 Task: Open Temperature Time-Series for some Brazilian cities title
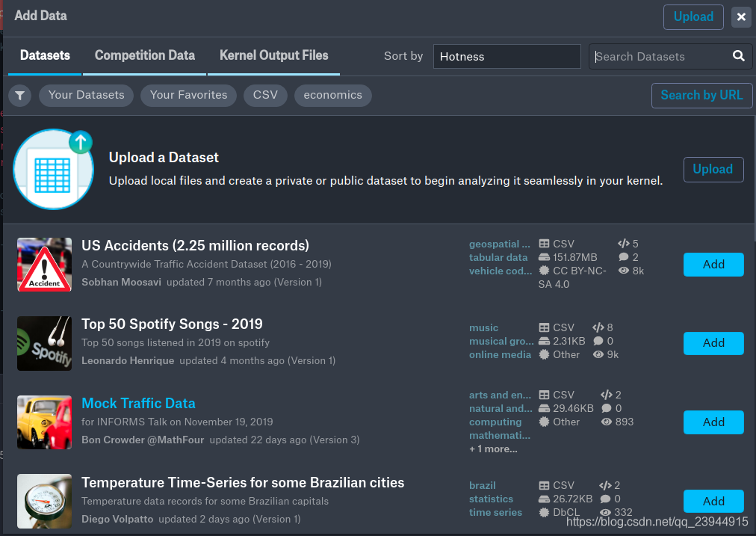coord(243,482)
